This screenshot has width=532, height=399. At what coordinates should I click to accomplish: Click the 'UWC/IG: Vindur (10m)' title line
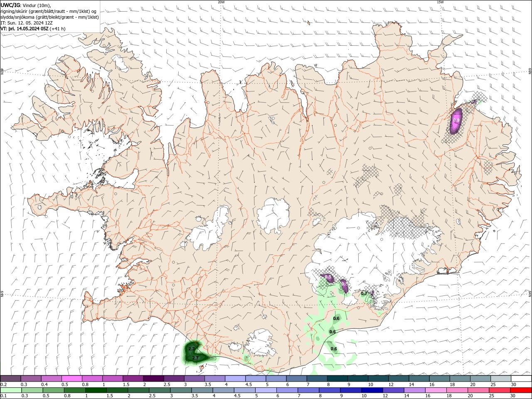25,5
